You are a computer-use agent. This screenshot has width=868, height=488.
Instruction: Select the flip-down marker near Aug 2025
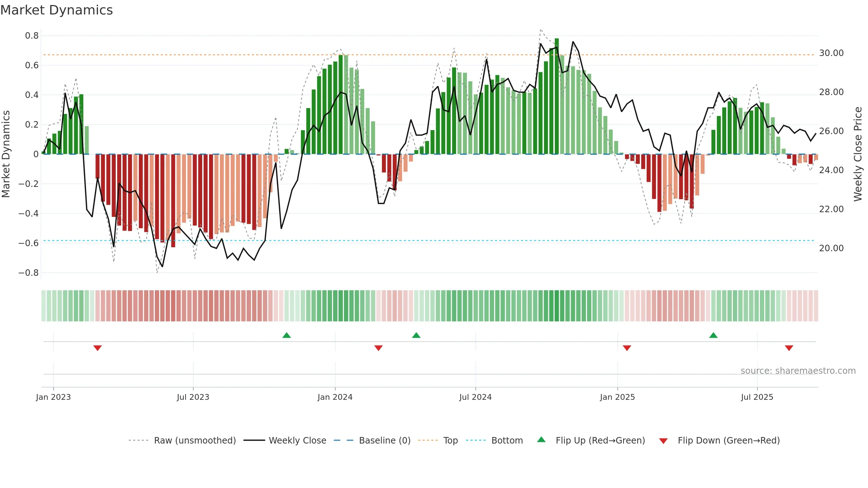coord(789,348)
